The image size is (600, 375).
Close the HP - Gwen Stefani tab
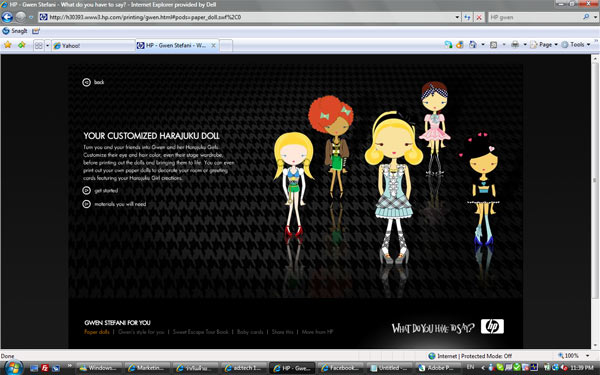tap(214, 45)
